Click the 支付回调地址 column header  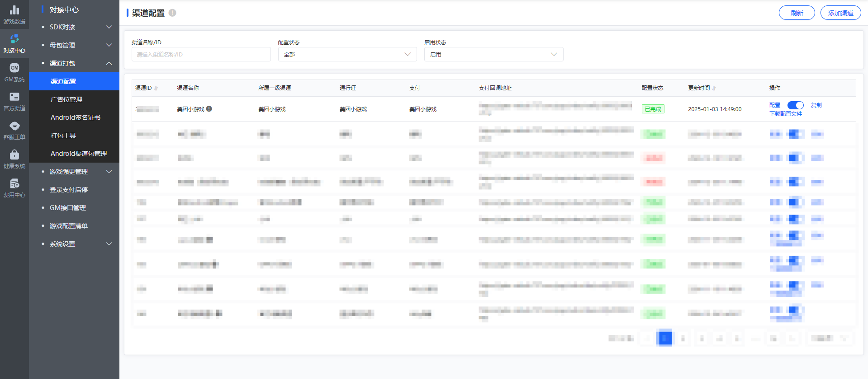495,88
